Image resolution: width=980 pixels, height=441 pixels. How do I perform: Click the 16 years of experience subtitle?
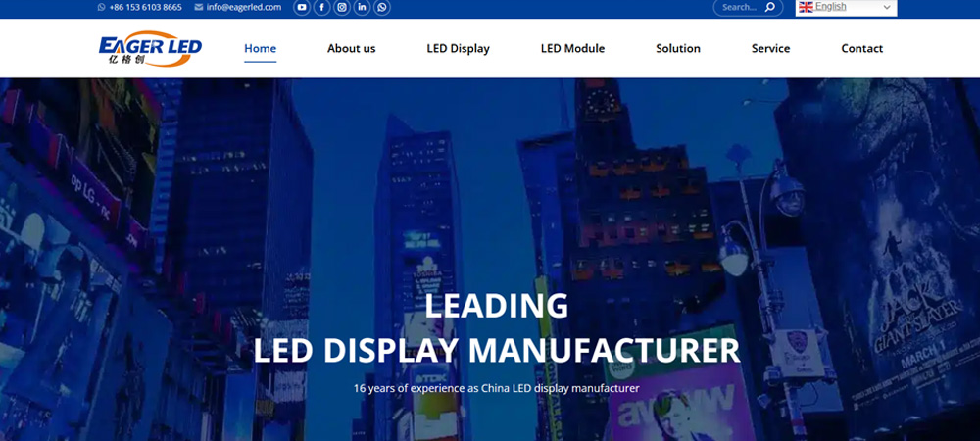click(x=497, y=388)
